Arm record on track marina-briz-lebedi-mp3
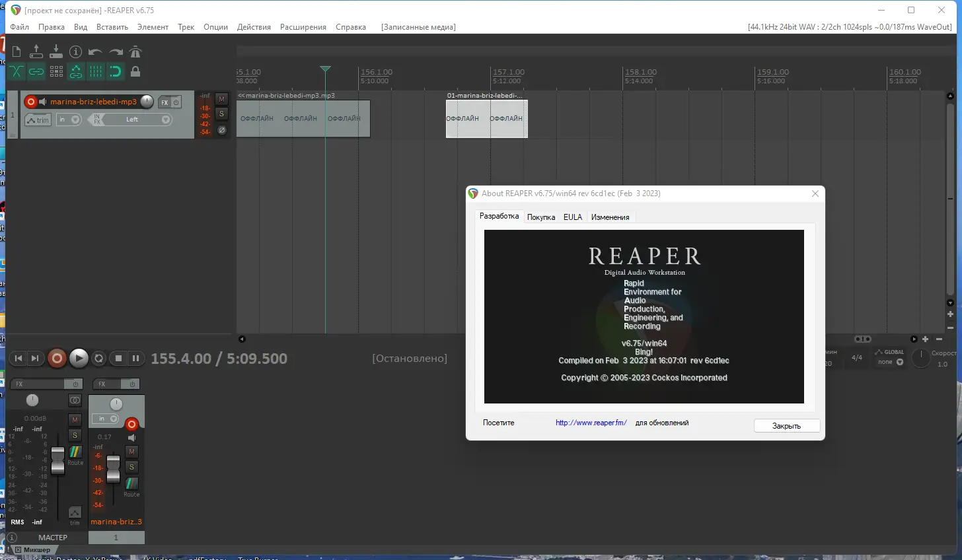 tap(30, 102)
